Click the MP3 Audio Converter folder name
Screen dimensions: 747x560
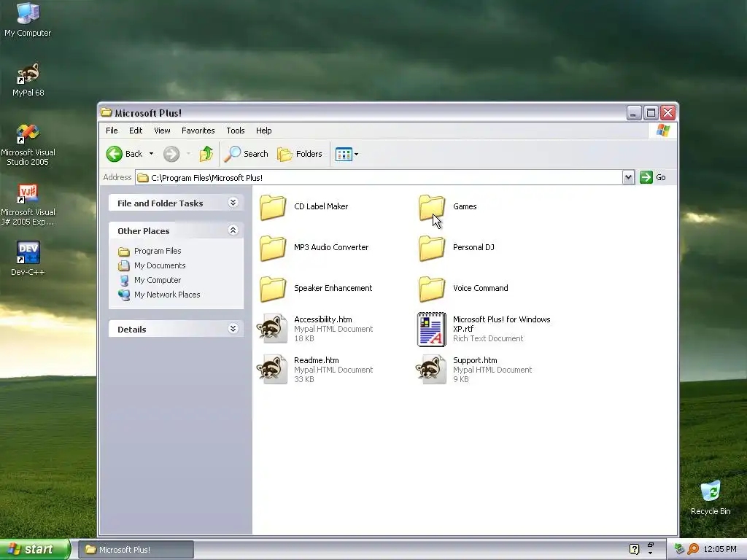coord(331,247)
